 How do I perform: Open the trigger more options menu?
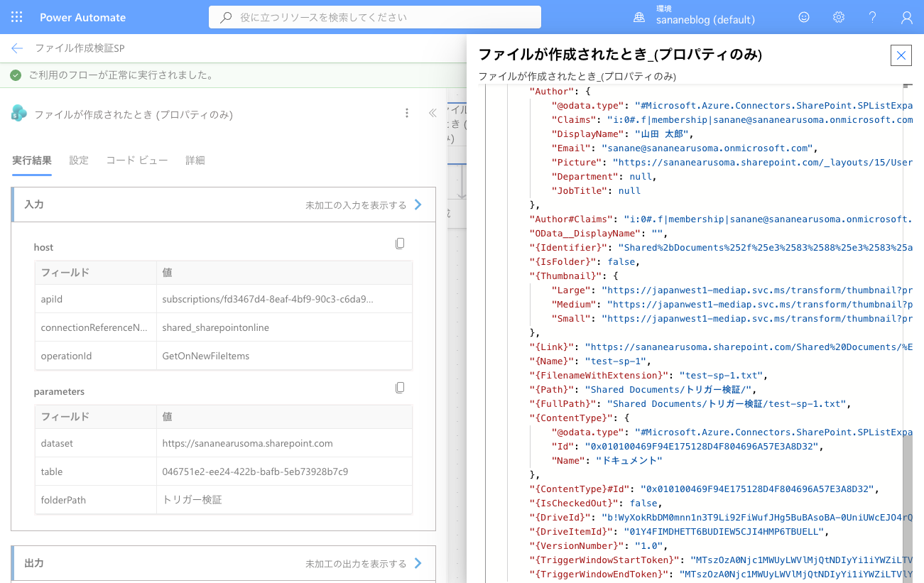pyautogui.click(x=407, y=113)
